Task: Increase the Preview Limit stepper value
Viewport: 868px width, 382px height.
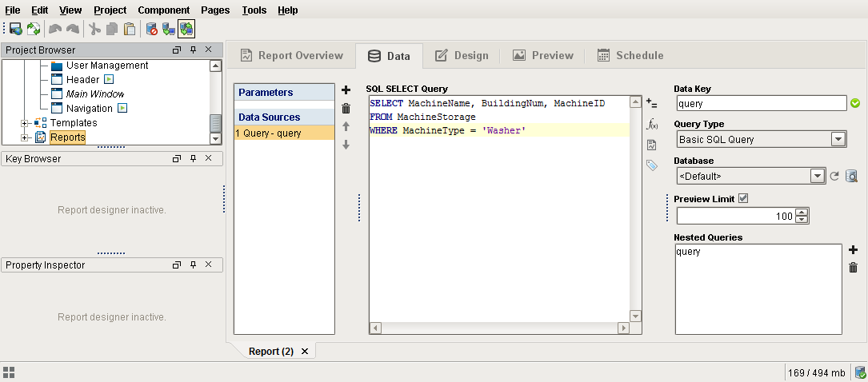Action: coord(802,213)
